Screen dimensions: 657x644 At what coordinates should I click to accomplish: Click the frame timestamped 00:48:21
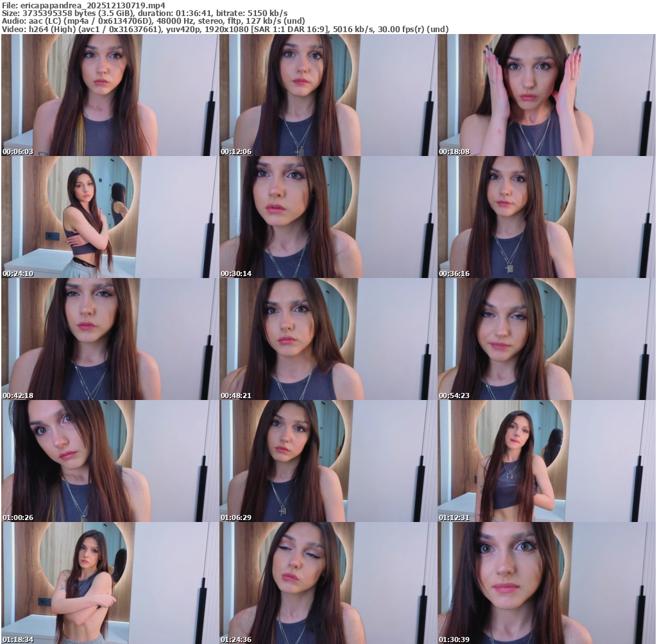[328, 339]
